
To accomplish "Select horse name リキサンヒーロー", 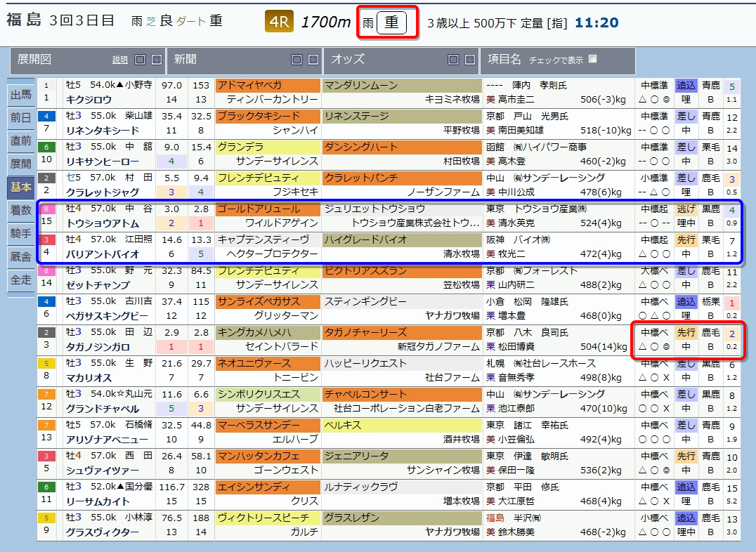I will coord(102,162).
